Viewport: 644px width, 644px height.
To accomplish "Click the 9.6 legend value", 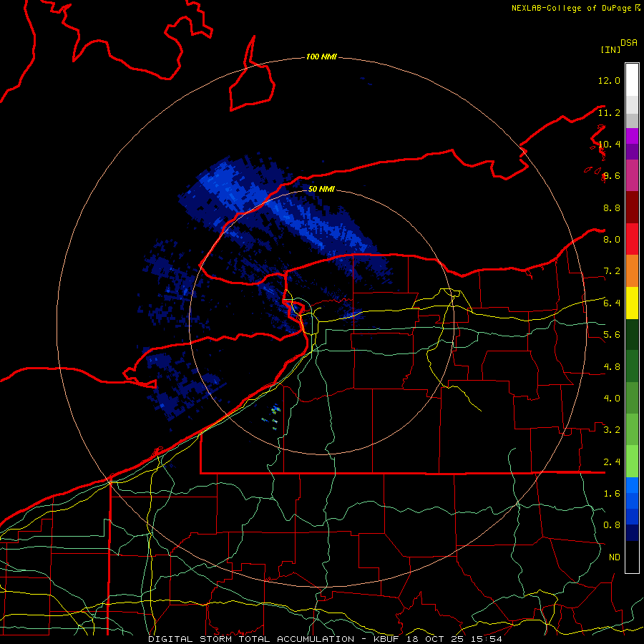I will click(x=612, y=176).
